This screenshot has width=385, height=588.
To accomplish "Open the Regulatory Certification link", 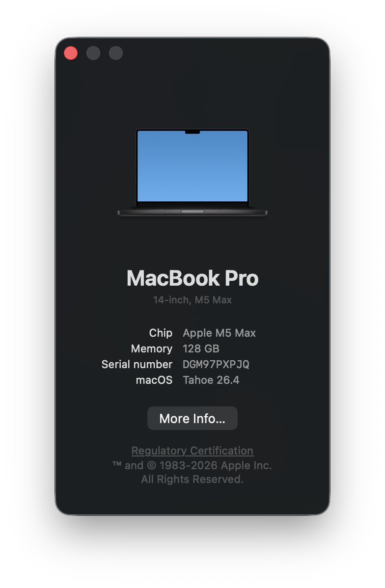I will click(192, 451).
